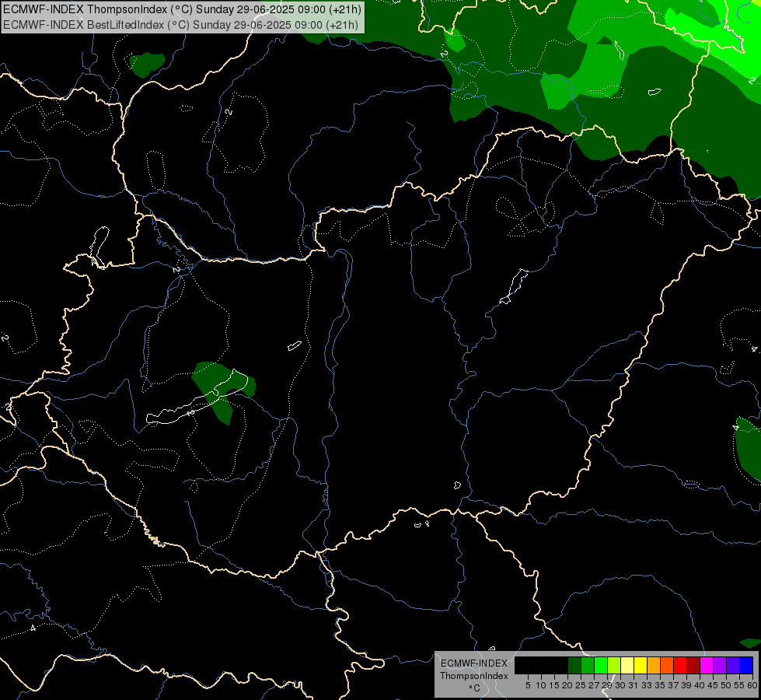The height and width of the screenshot is (700, 761).
Task: Click the magenta 40-45 legend swatch
Action: pos(707,665)
